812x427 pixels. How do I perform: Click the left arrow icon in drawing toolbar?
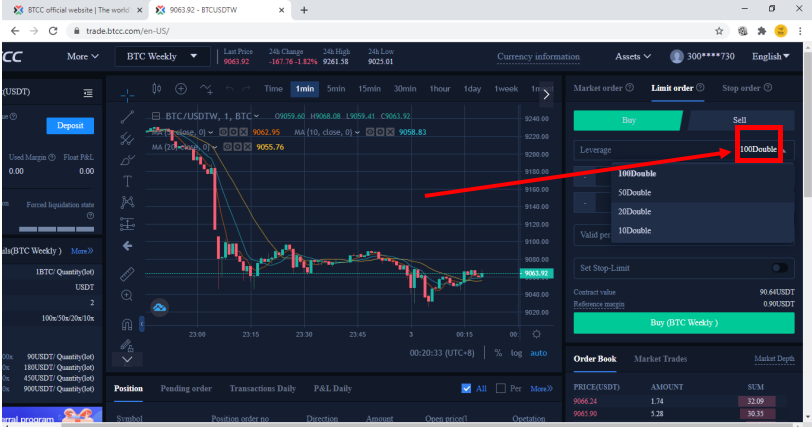[x=127, y=246]
